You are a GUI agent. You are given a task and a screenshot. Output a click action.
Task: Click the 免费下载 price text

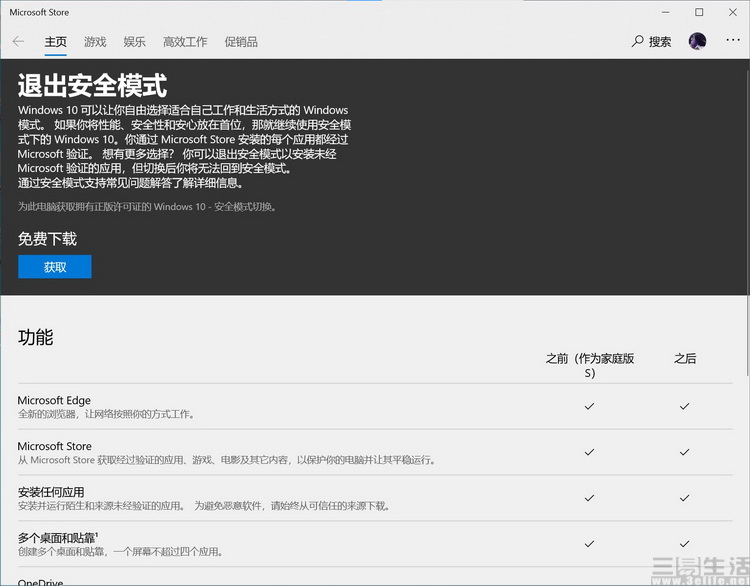click(x=47, y=239)
